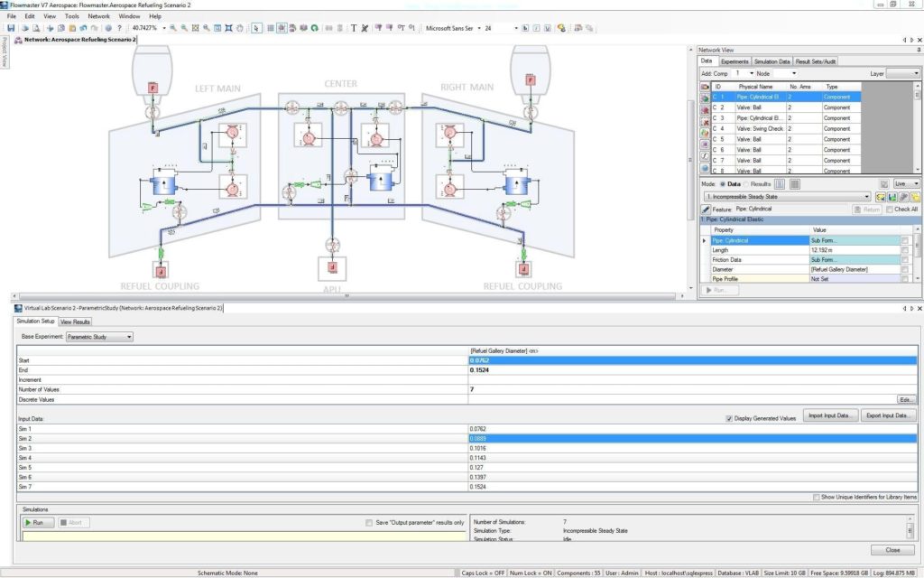Click the green save data icon in Network View

892,197
